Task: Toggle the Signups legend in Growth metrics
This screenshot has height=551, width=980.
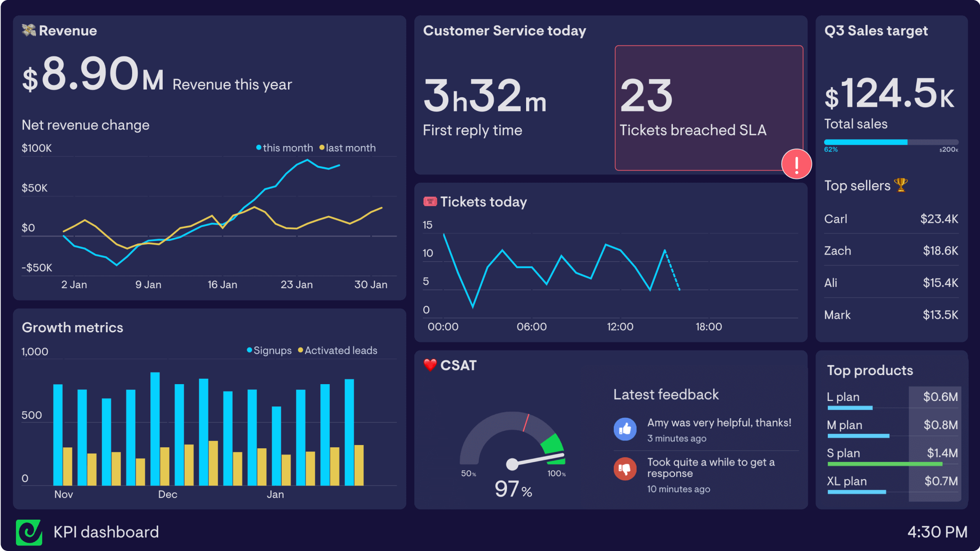Action: click(x=269, y=350)
